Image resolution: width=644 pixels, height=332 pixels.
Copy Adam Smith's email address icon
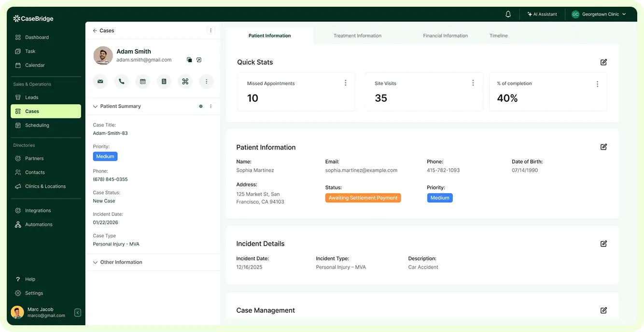pyautogui.click(x=189, y=60)
